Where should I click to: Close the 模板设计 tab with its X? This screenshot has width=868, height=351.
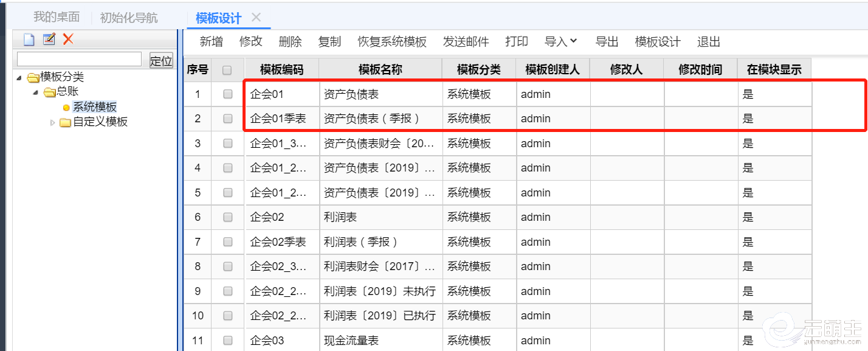257,18
